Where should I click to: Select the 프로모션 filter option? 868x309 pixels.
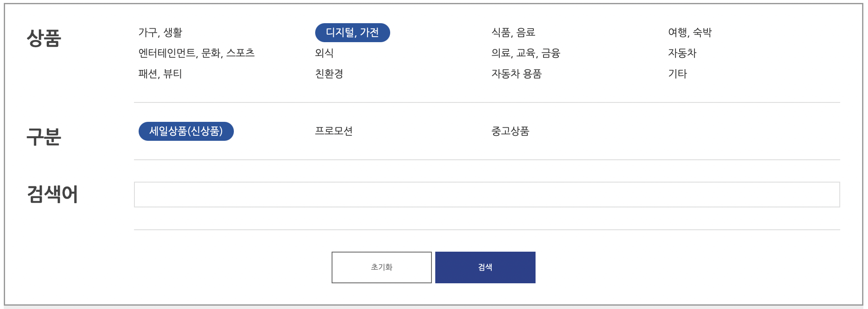point(335,131)
